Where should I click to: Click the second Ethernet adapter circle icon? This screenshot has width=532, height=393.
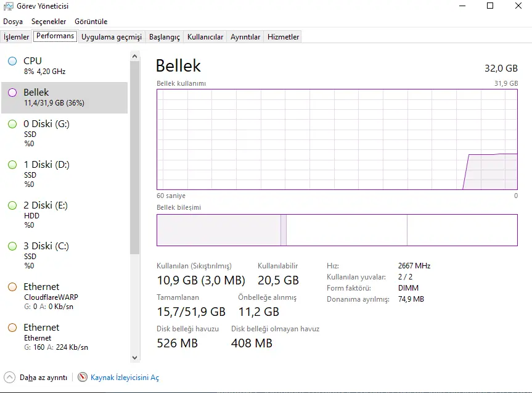click(12, 328)
